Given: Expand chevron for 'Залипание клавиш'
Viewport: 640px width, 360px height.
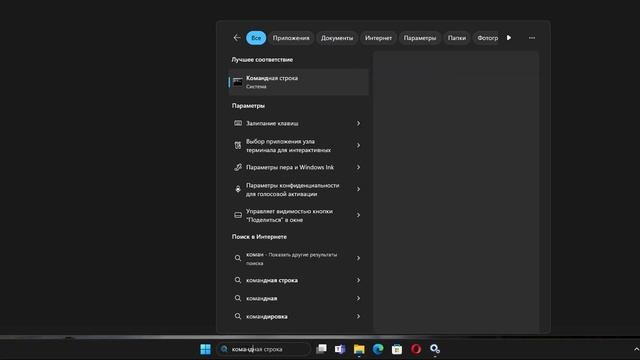Looking at the screenshot, I should [x=358, y=123].
